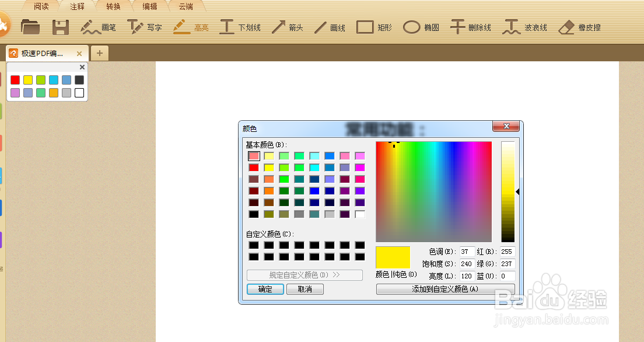This screenshot has height=342, width=644.
Task: Select orange basic color swatch
Action: tap(269, 191)
